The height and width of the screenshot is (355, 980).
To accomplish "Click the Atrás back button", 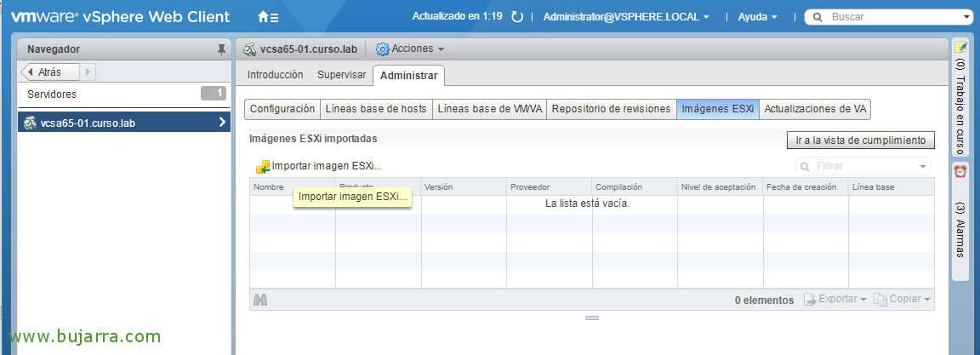I will 50,72.
